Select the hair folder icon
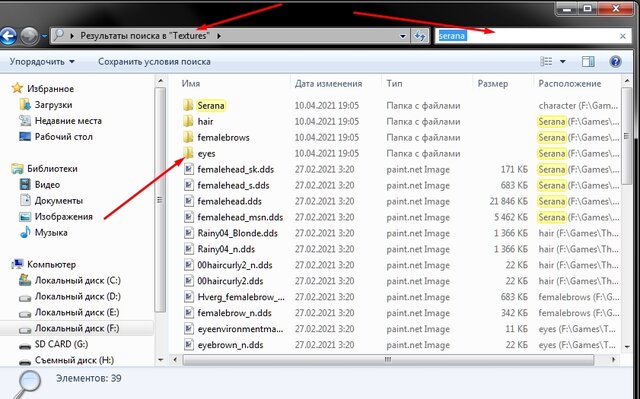Screen dimensions: 640x399 coord(188,121)
